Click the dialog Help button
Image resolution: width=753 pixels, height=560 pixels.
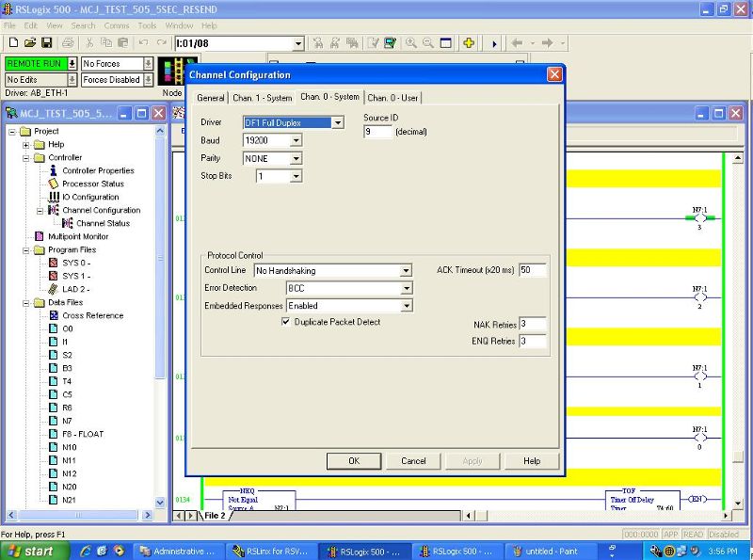coord(532,460)
